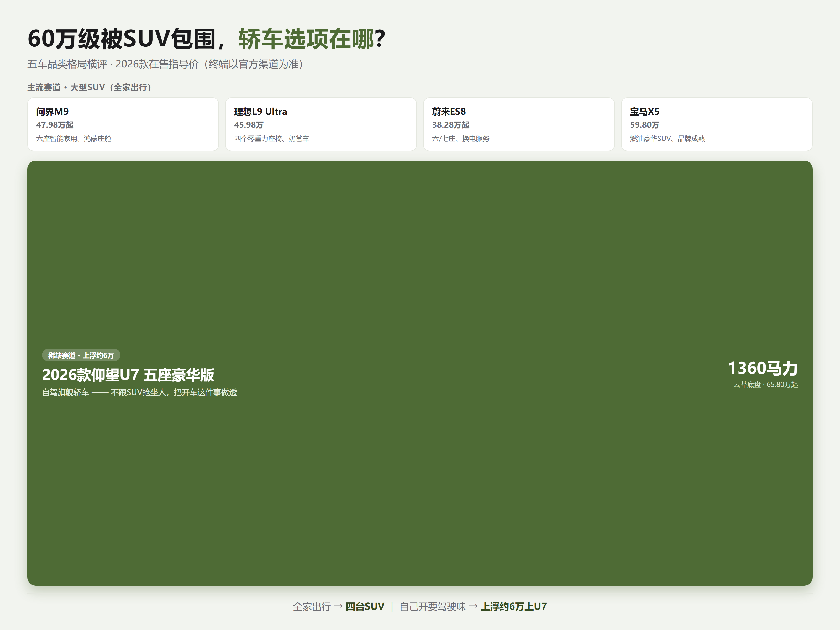This screenshot has width=840, height=630.
Task: Click the footer text 上浮约6万上U7
Action: (514, 606)
